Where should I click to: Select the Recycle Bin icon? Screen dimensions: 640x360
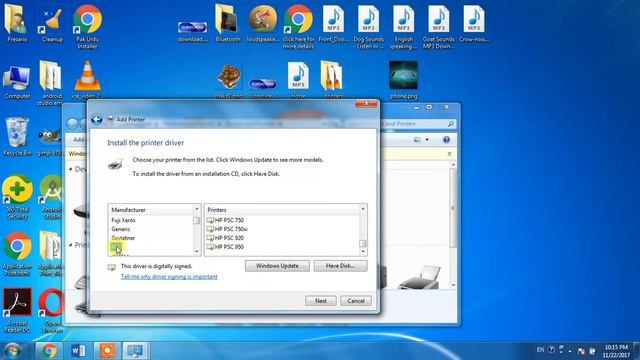17,137
